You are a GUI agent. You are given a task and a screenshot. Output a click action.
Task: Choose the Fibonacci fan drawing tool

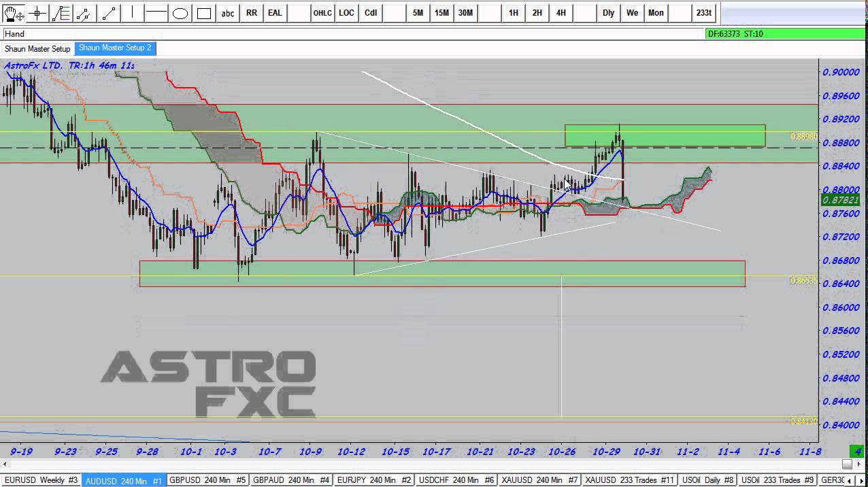point(61,13)
